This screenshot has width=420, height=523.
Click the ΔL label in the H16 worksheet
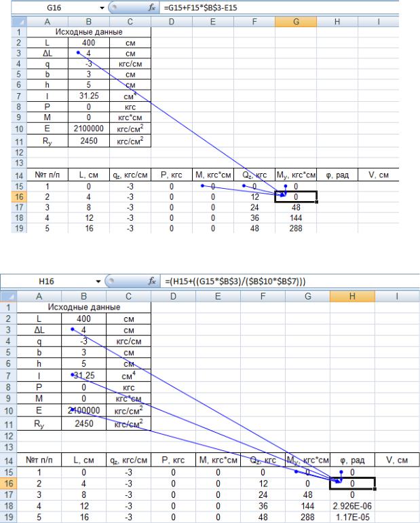[39, 330]
